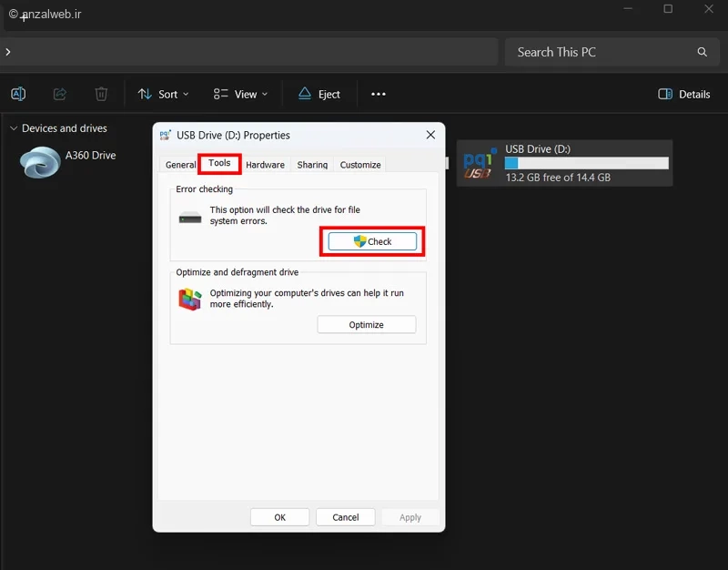The image size is (728, 570).
Task: Toggle the Details pane button
Action: [684, 95]
